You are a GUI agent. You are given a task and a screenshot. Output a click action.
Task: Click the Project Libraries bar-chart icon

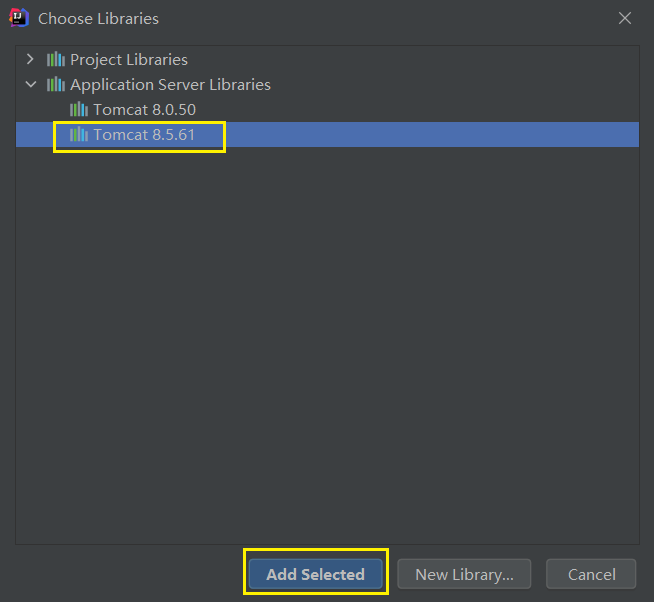(x=55, y=60)
